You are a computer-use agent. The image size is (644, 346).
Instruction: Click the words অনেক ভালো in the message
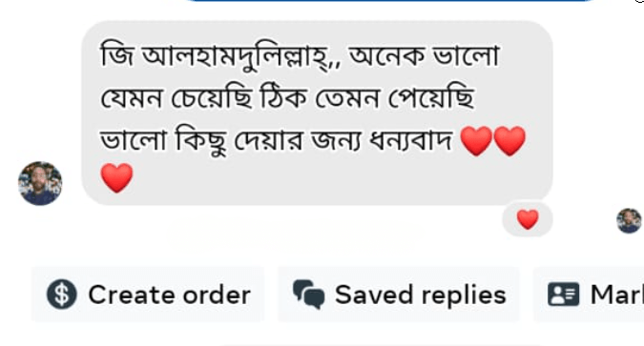(424, 55)
